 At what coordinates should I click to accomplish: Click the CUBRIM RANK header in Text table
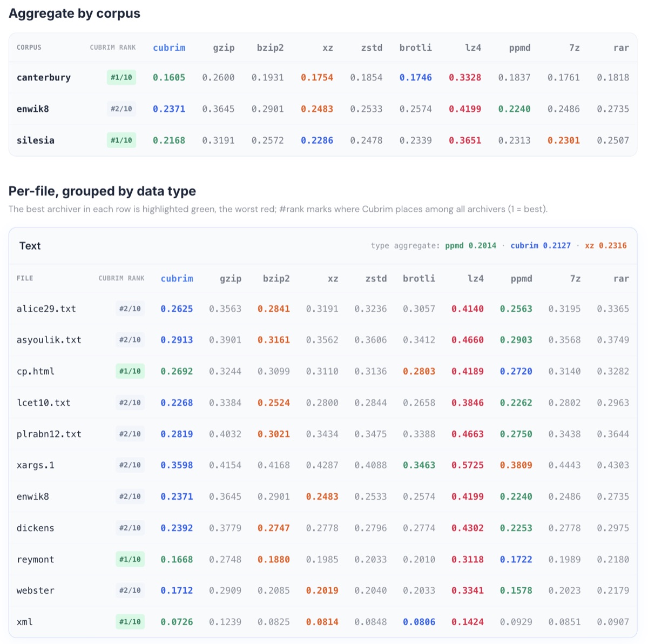(122, 278)
